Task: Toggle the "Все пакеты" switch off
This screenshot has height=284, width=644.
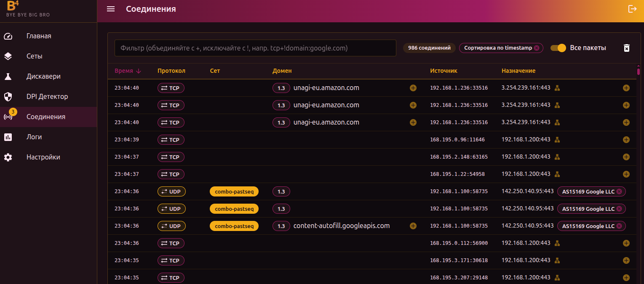Action: click(x=558, y=48)
